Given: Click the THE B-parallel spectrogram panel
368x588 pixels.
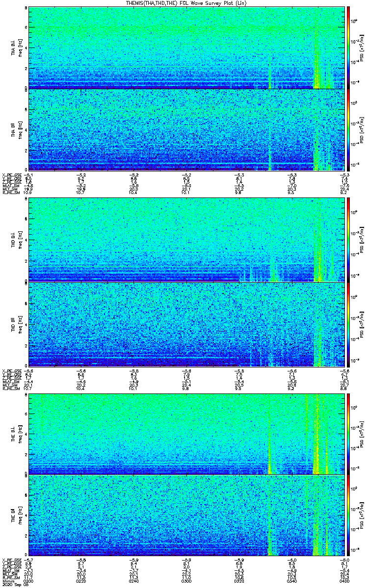Looking at the screenshot, I should 186,516.
